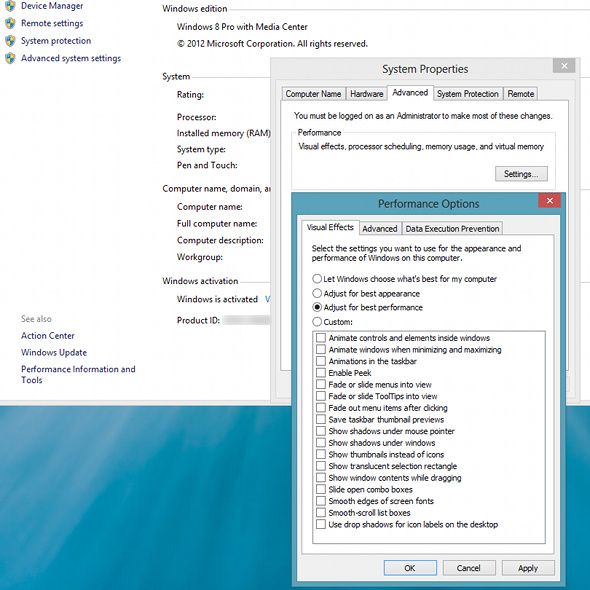Select the Visual Effects tab
Screen dimensions: 590x590
point(330,227)
